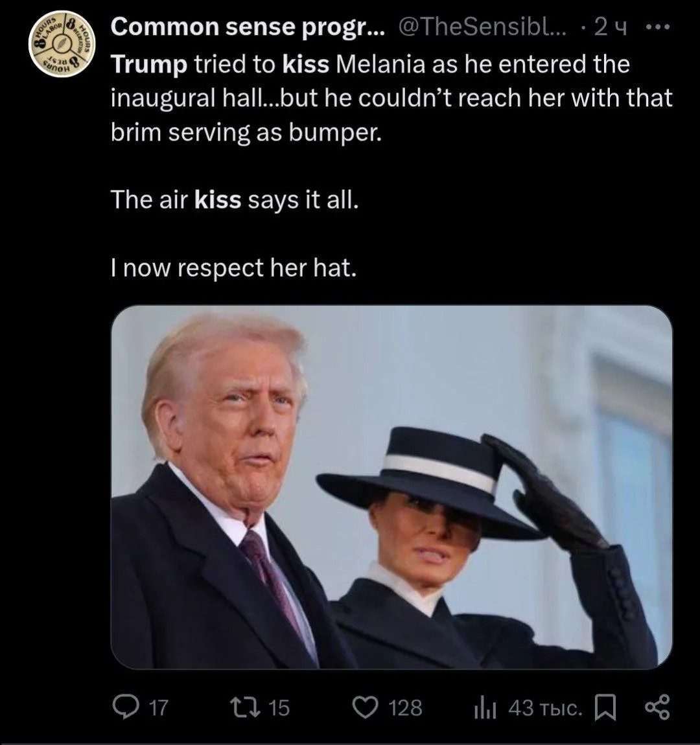Click the 17 replies count
Screen dimensions: 700x745
coord(159,707)
